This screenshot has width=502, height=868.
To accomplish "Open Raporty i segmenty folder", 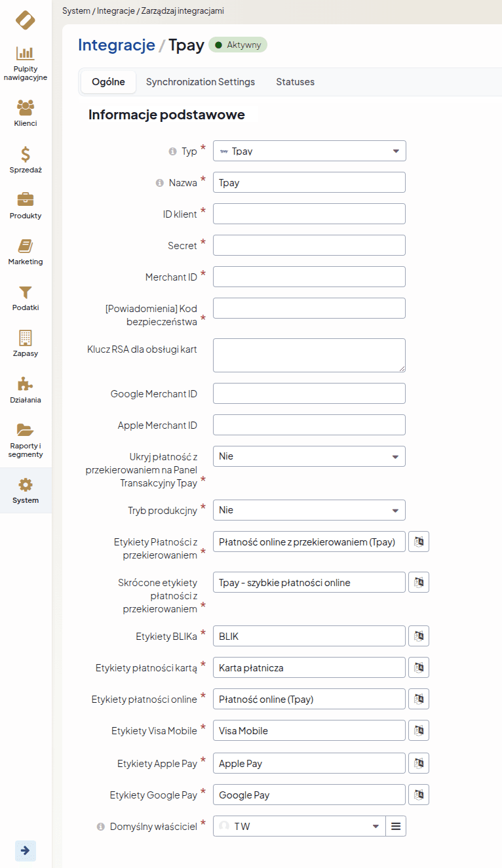I will 26,439.
